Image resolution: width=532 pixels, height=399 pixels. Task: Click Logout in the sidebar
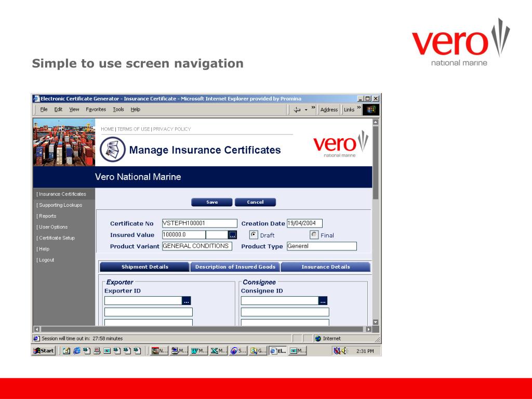pyautogui.click(x=46, y=260)
